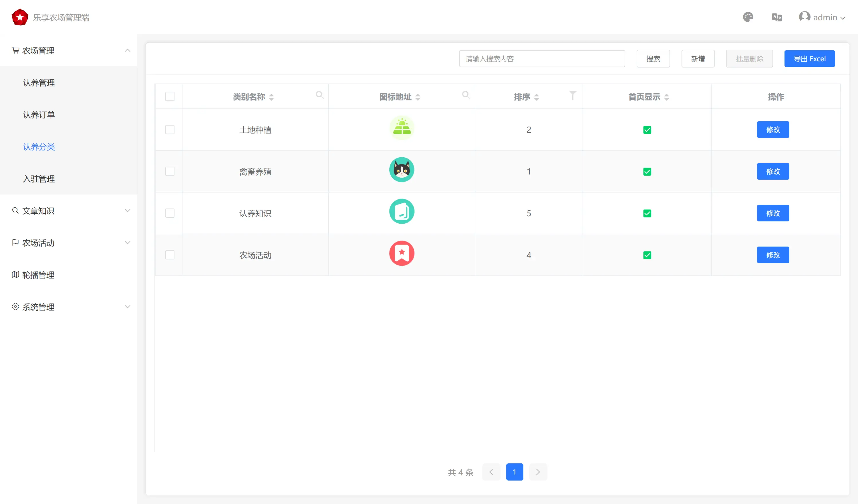Toggle the select-all header checkbox

click(x=170, y=96)
